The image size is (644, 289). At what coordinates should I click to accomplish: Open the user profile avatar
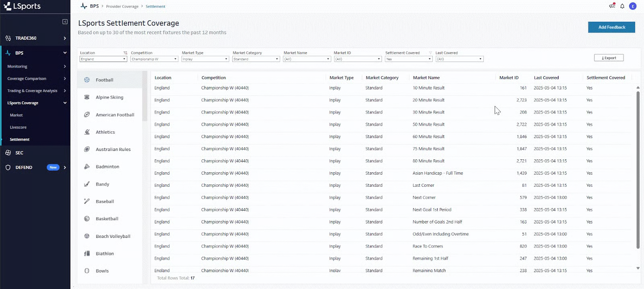(x=633, y=6)
